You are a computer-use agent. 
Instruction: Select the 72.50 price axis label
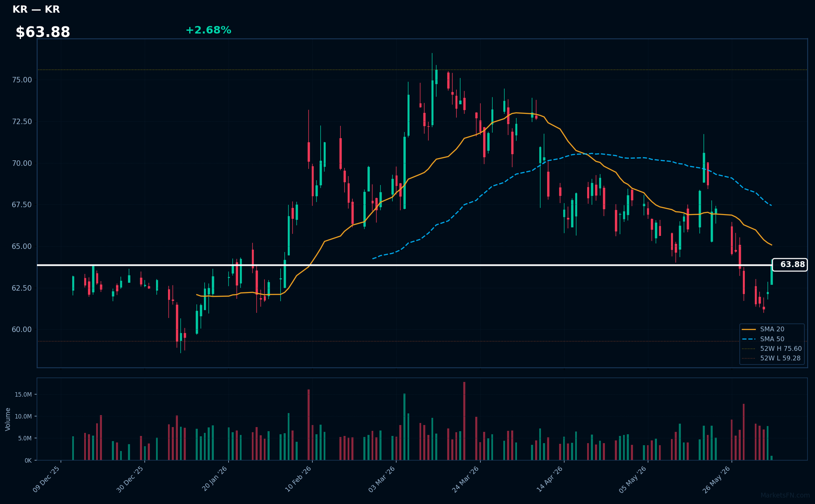[x=22, y=122]
